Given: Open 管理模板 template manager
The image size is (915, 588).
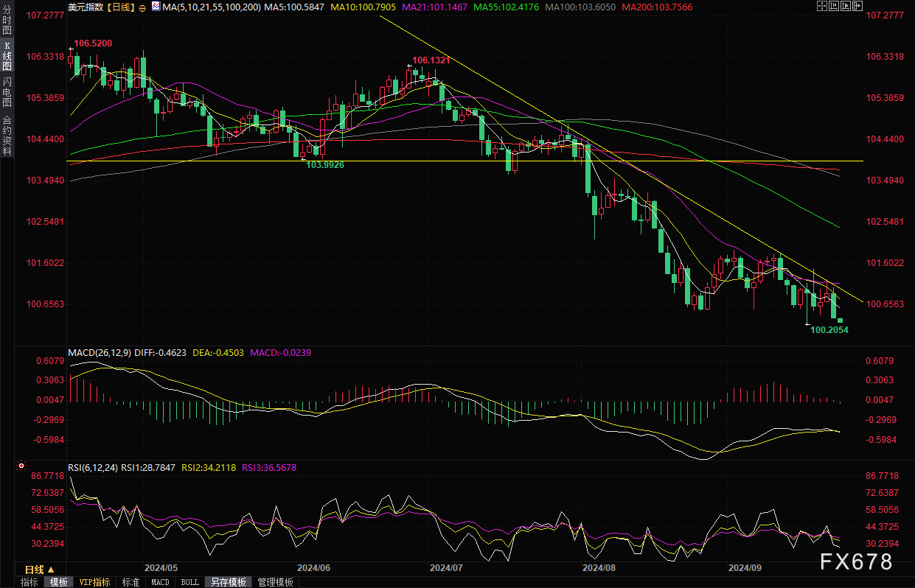Looking at the screenshot, I should 275,582.
